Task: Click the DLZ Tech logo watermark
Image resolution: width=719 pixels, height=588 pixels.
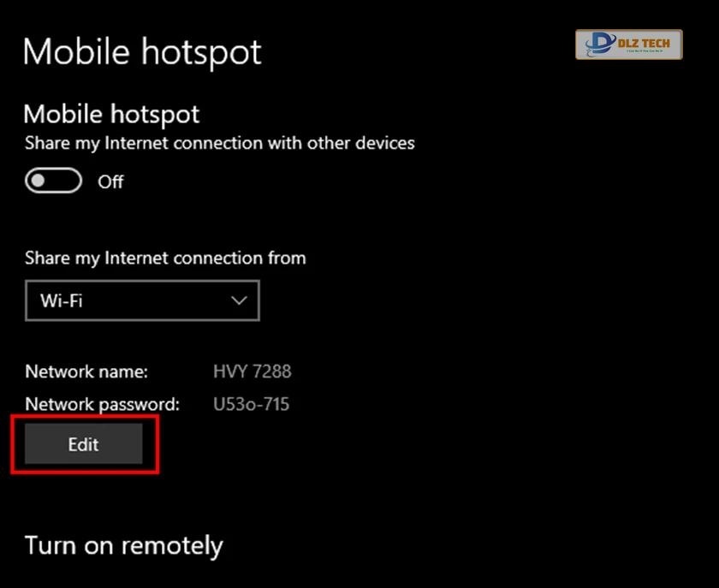Action: [628, 45]
